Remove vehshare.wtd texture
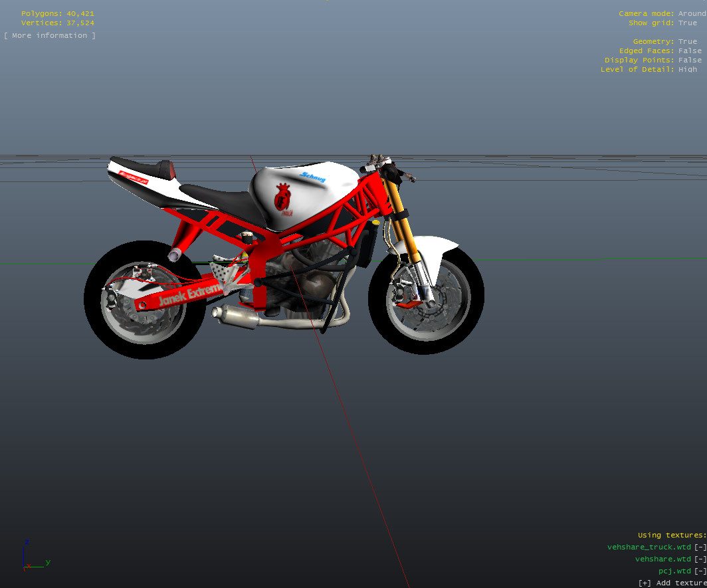707x588 pixels. coord(700,559)
